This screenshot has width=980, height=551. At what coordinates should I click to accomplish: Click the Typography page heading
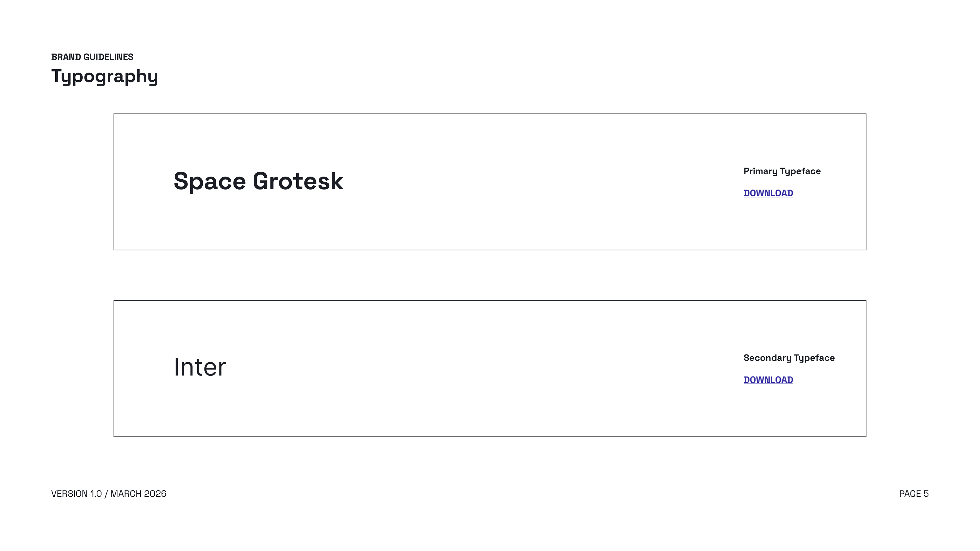104,76
